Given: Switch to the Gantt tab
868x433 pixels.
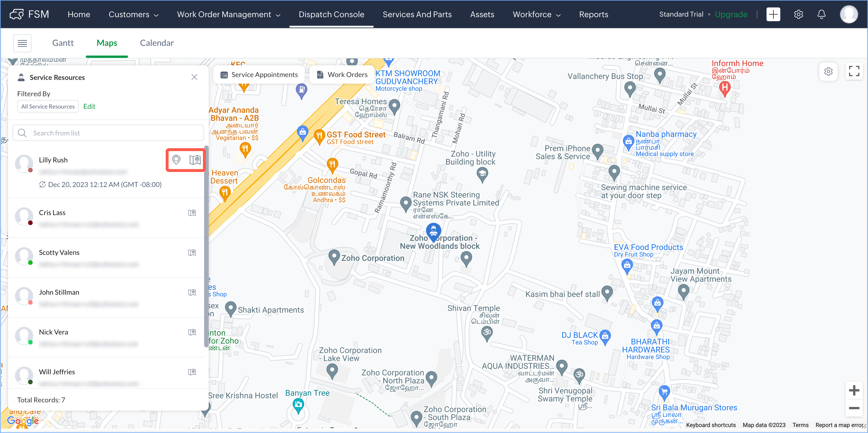Looking at the screenshot, I should click(63, 43).
